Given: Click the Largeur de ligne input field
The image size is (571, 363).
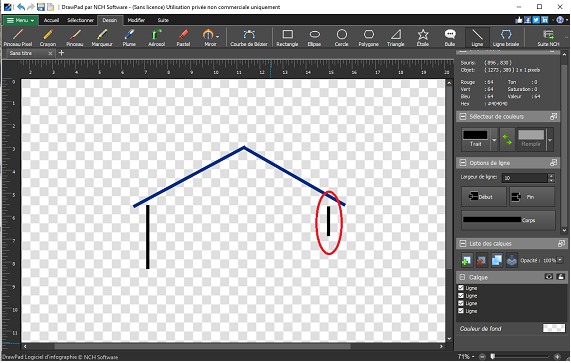Looking at the screenshot, I should 525,178.
